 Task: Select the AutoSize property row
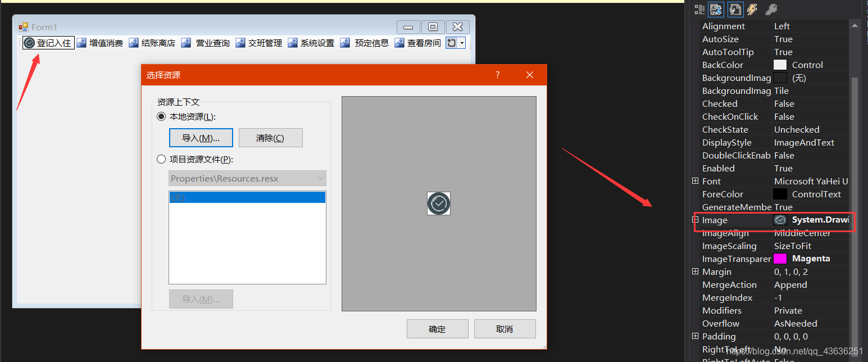click(x=775, y=39)
